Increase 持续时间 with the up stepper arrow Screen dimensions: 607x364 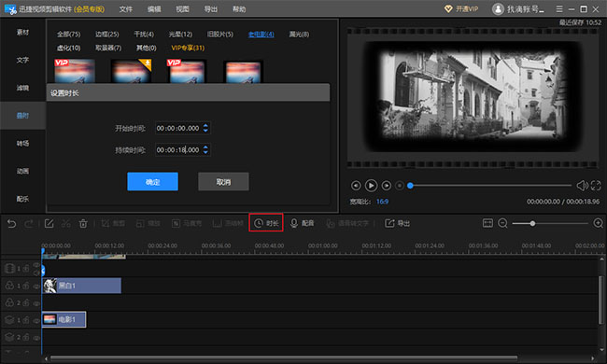coord(205,147)
